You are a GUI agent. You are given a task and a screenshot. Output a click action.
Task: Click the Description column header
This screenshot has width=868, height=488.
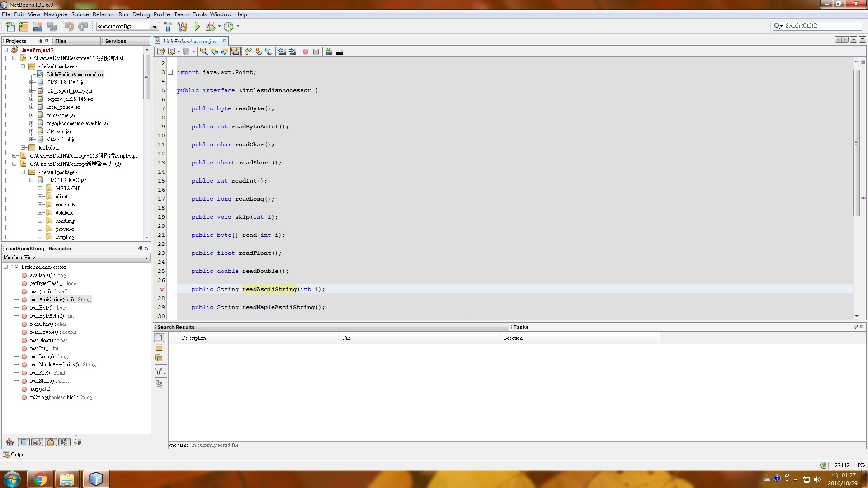[258, 338]
